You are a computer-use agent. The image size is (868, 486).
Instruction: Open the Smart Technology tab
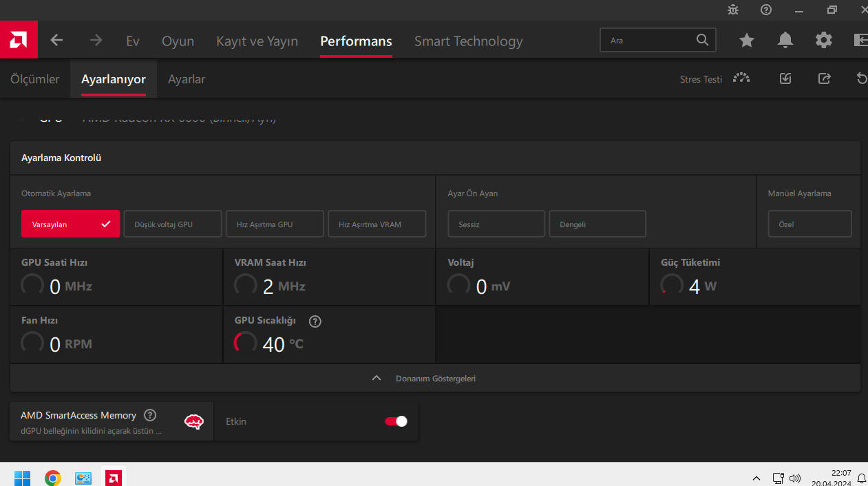point(468,41)
